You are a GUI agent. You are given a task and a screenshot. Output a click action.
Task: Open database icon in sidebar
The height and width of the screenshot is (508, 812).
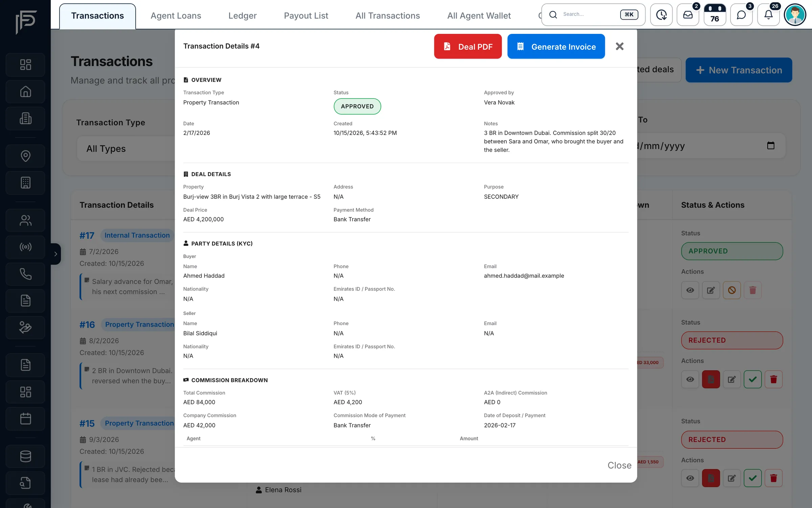point(25,456)
